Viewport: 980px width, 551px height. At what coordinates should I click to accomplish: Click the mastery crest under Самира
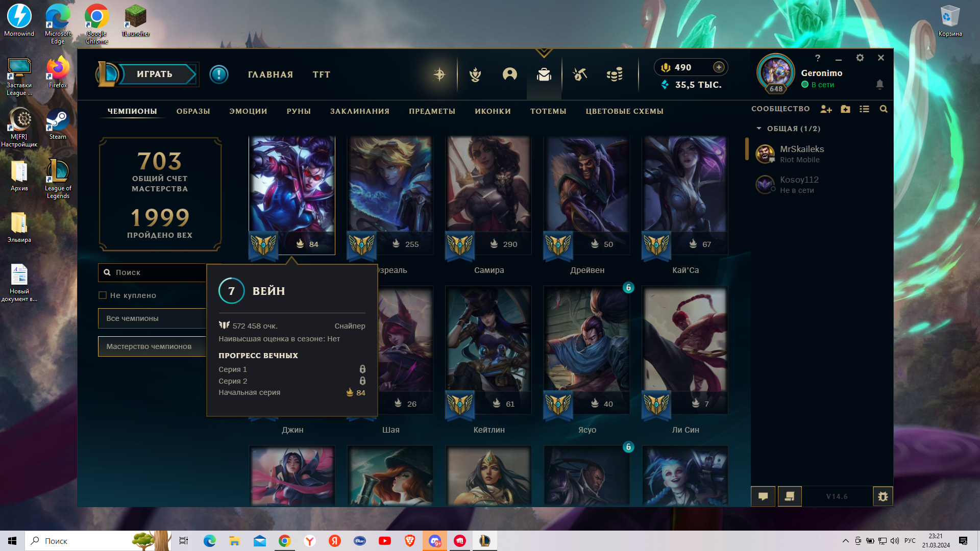click(460, 245)
